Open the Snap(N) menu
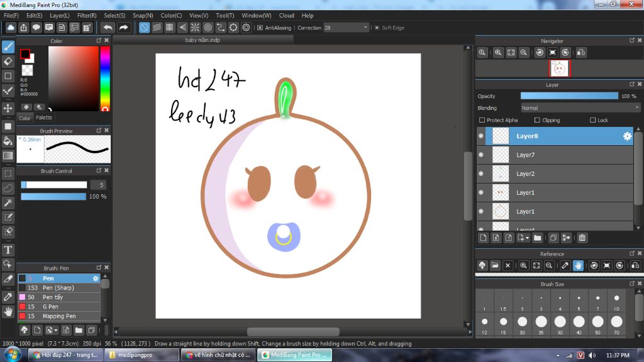Screen dimensions: 644x362 [x=143, y=15]
